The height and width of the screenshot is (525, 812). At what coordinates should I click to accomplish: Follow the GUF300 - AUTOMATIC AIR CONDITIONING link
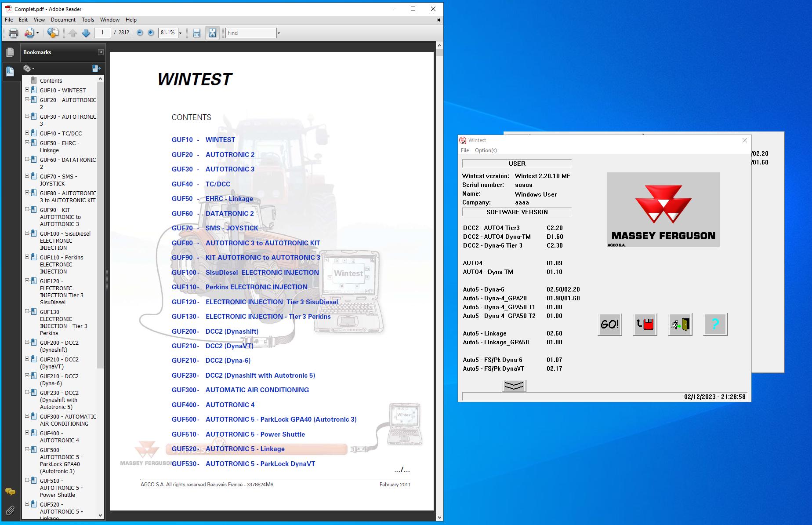pos(240,390)
